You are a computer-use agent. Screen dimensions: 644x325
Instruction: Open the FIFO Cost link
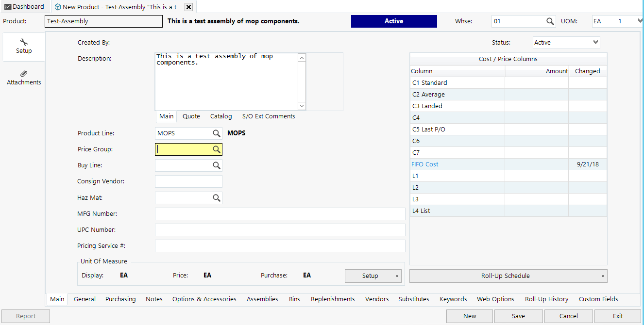(x=424, y=164)
